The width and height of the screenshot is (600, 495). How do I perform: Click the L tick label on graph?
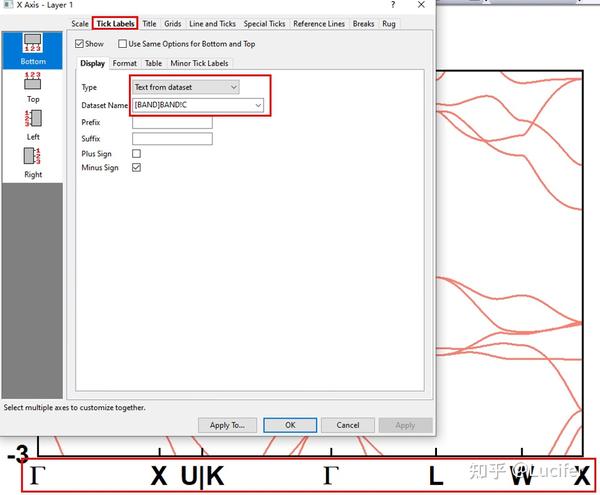(436, 476)
